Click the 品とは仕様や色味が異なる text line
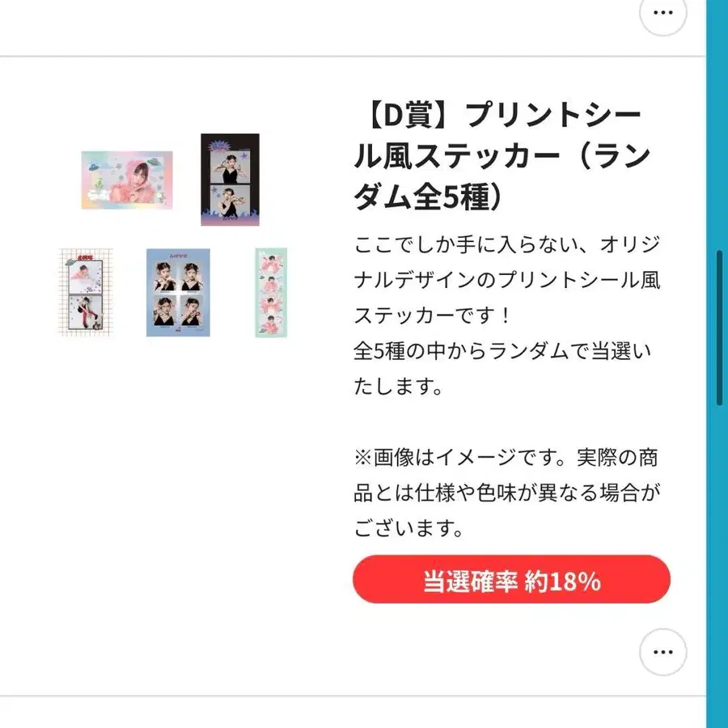The width and height of the screenshot is (728, 728). (506, 493)
